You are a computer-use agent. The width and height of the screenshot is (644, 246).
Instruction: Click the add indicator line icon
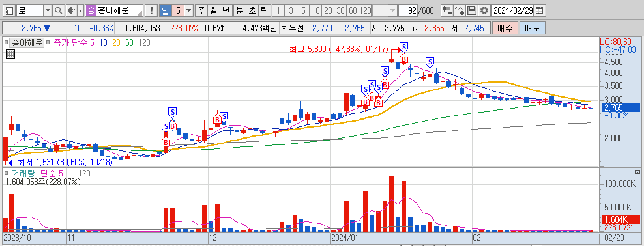(x=460, y=10)
